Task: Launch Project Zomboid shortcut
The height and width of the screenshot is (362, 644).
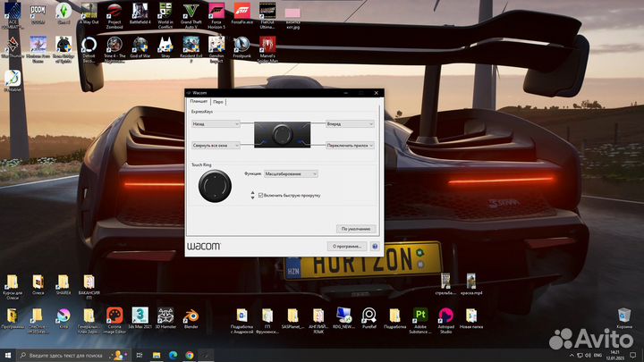Action: point(114,16)
